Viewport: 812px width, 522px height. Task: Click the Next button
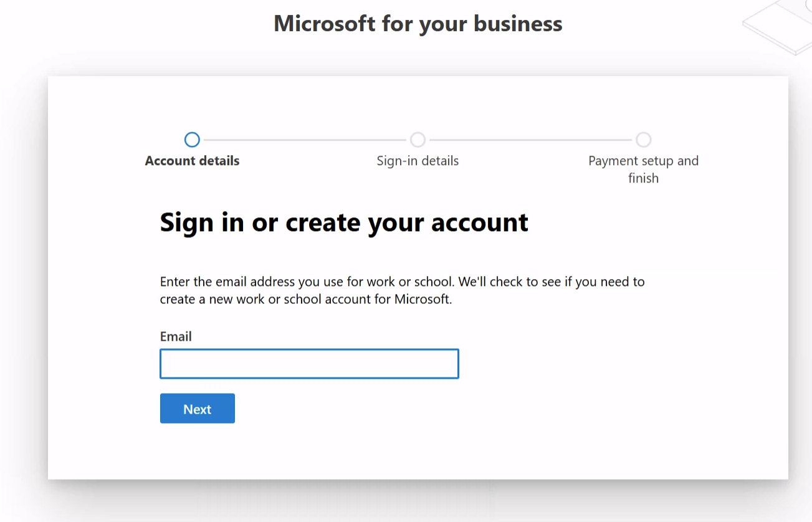[x=198, y=409]
